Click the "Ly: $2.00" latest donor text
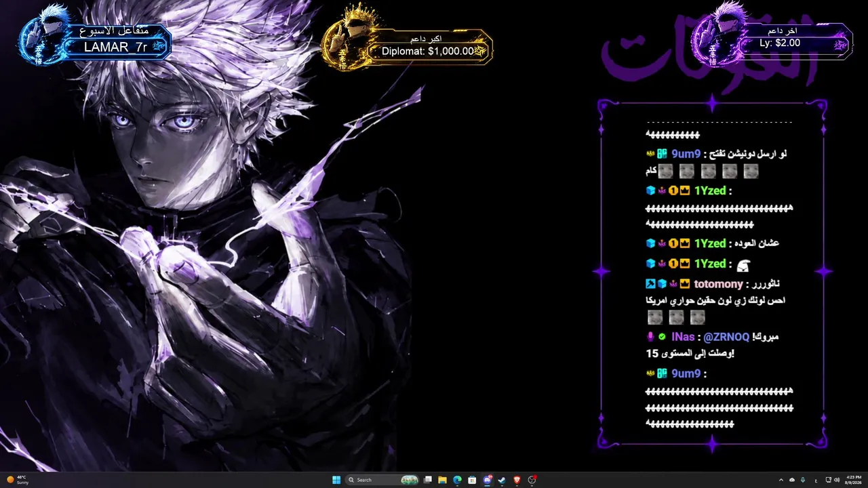Screen dimensions: 868x488 pyautogui.click(x=780, y=43)
